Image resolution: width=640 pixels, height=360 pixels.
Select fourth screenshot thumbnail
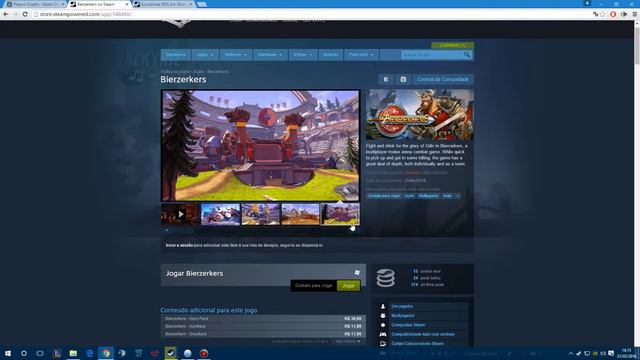click(x=300, y=214)
